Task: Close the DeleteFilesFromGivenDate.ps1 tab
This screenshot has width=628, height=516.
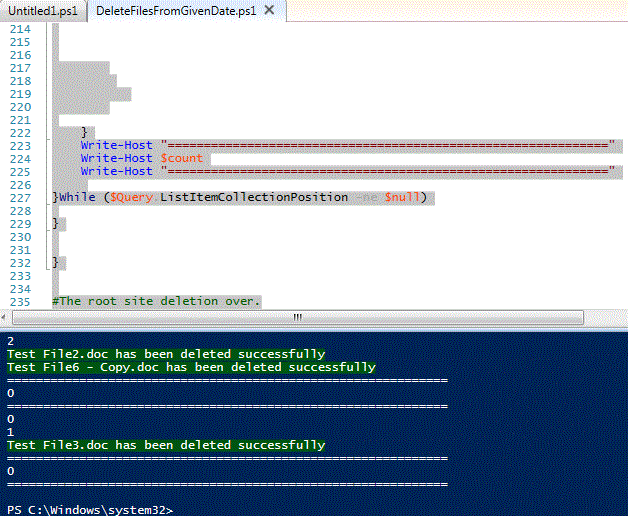Action: [x=270, y=10]
